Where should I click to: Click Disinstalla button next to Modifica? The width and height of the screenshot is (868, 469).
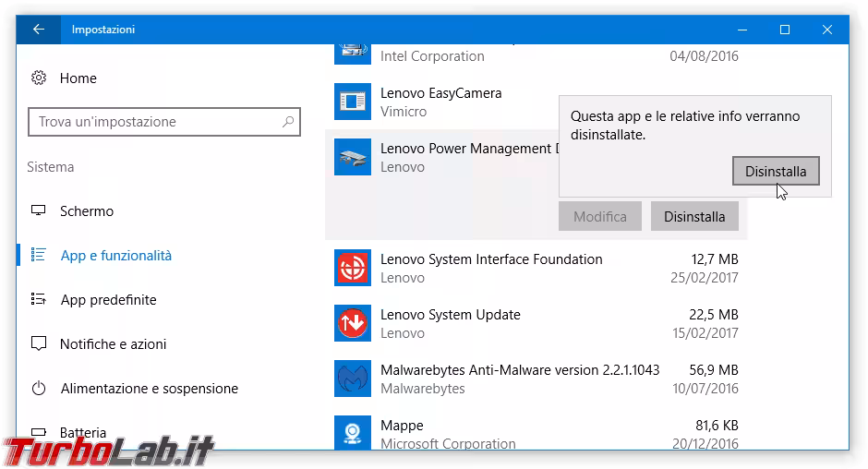694,217
